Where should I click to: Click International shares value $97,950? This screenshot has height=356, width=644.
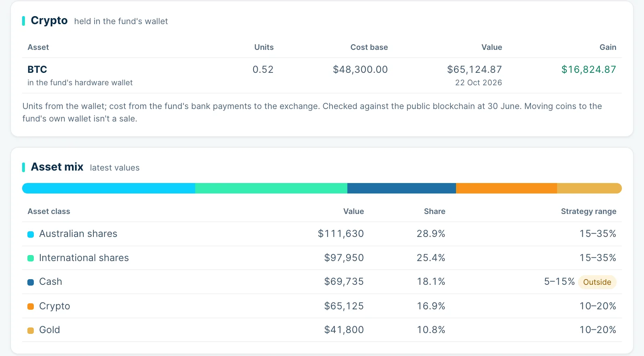click(x=344, y=258)
